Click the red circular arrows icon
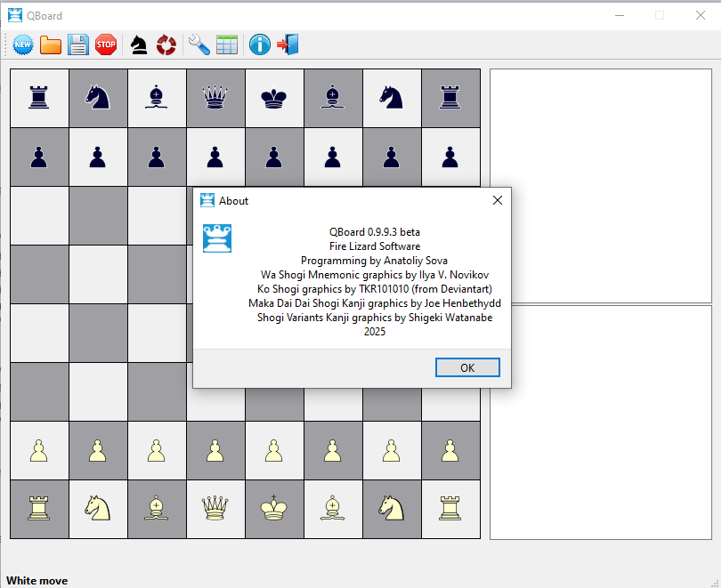 click(166, 44)
